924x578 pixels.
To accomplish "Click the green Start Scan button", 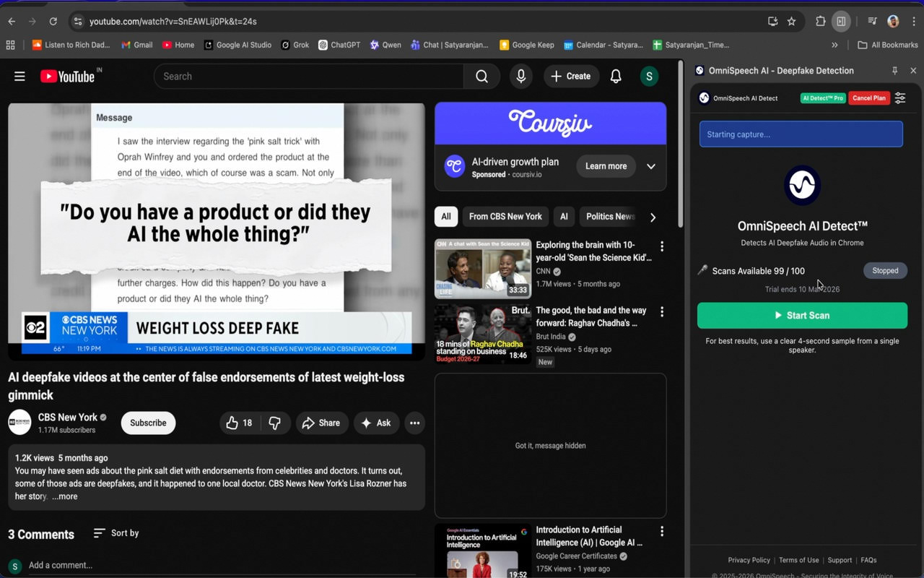I will (x=802, y=316).
